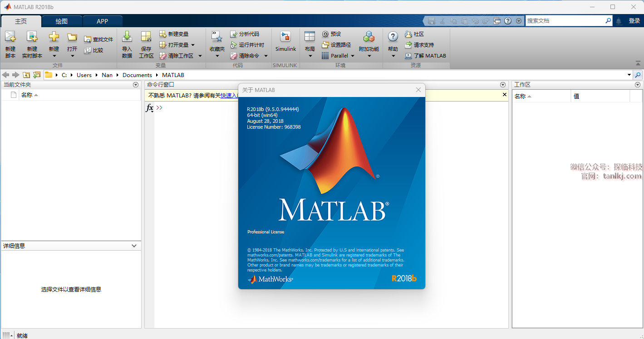Open the Getting Started (快速入门) link
This screenshot has height=339, width=644.
coord(229,95)
